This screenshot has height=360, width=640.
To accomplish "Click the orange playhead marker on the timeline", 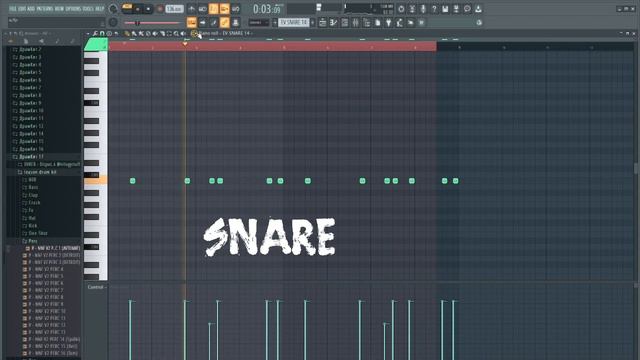I will (185, 43).
